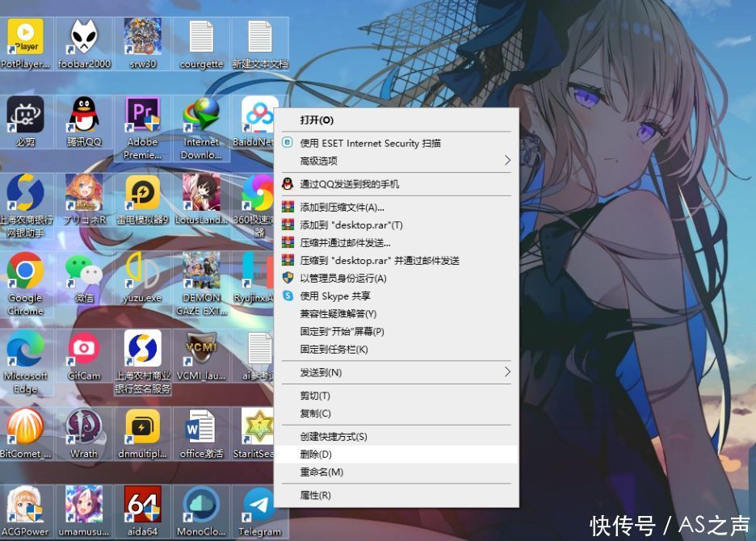Click 删除(D) in the context menu

pyautogui.click(x=397, y=455)
